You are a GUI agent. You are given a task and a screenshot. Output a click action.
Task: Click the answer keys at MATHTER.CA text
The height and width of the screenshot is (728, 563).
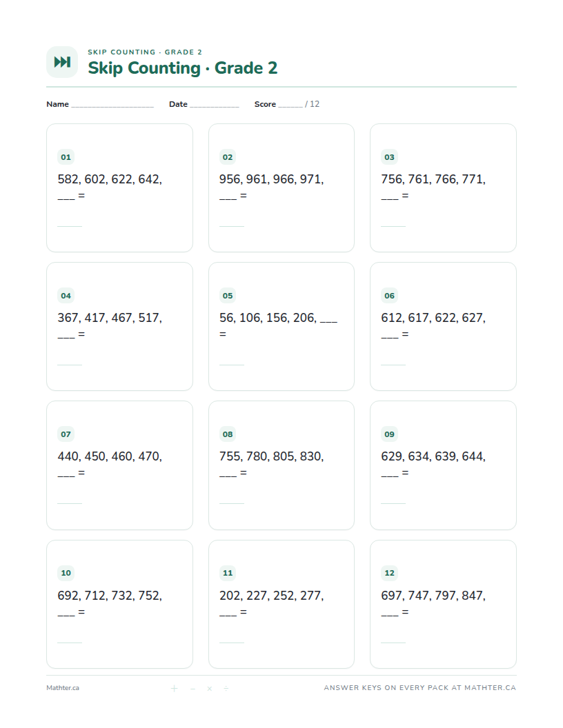420,687
